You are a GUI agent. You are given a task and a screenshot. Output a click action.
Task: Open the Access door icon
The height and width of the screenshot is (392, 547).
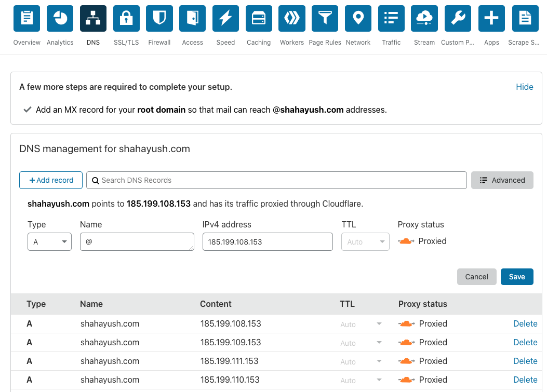point(193,19)
